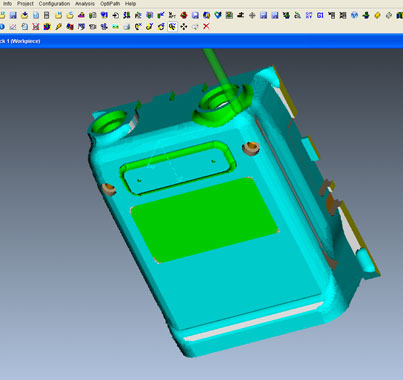Click the yellow pencil icon
This screenshot has height=380, width=403.
(58, 27)
